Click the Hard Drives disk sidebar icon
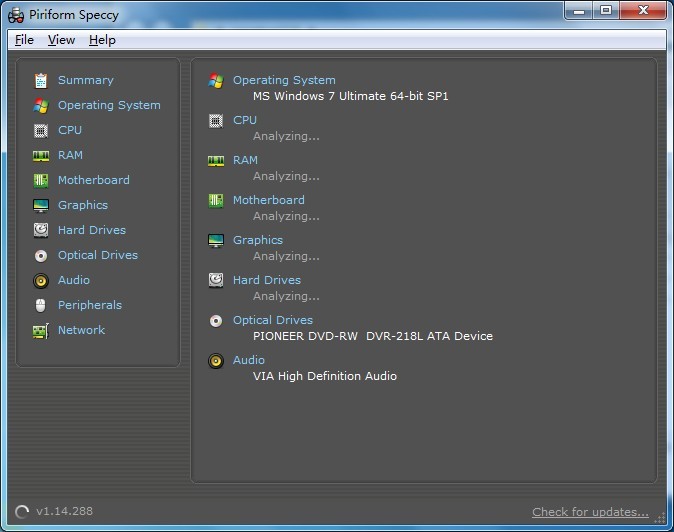Viewport: 674px width, 532px height. click(41, 230)
